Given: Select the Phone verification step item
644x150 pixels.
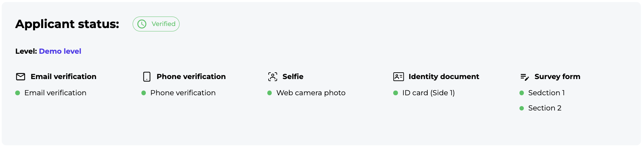Looking at the screenshot, I should [x=183, y=93].
